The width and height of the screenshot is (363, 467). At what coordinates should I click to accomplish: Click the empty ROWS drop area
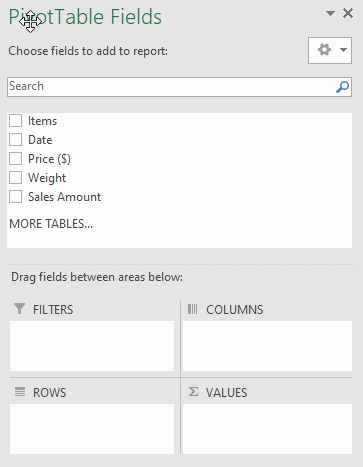tap(92, 429)
